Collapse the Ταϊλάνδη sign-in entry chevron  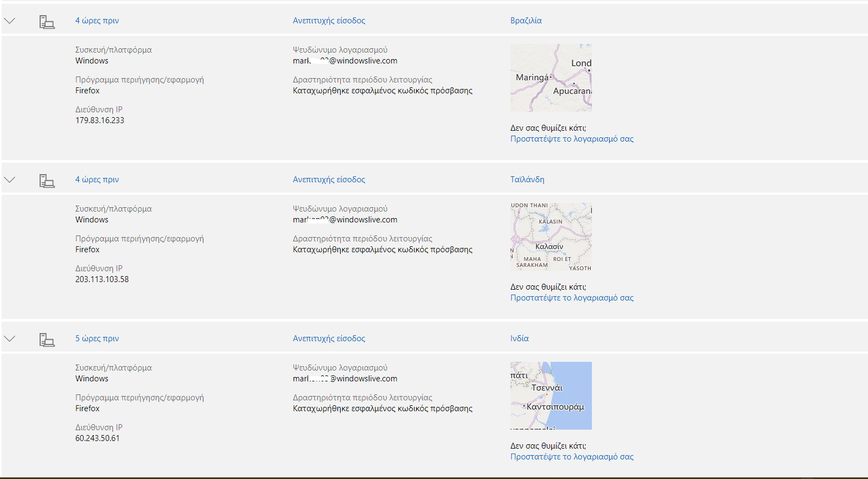coord(10,180)
